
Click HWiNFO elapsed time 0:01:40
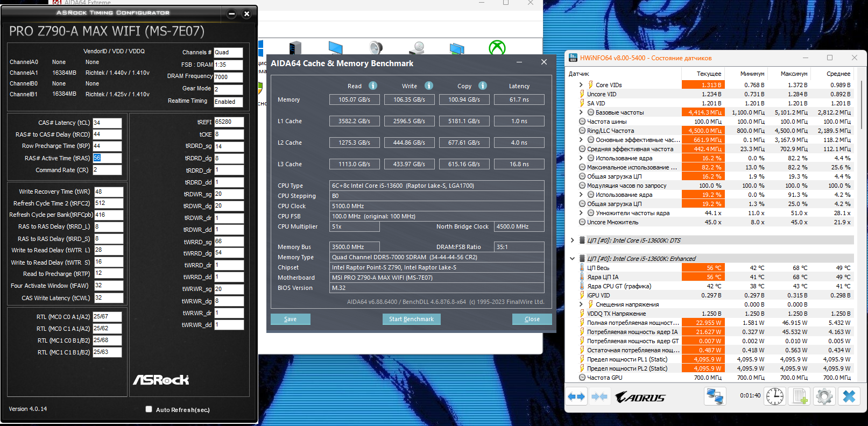point(750,395)
